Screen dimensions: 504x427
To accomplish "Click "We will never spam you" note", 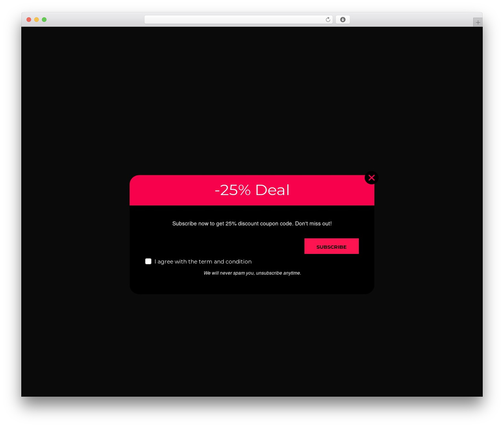I will pos(252,273).
